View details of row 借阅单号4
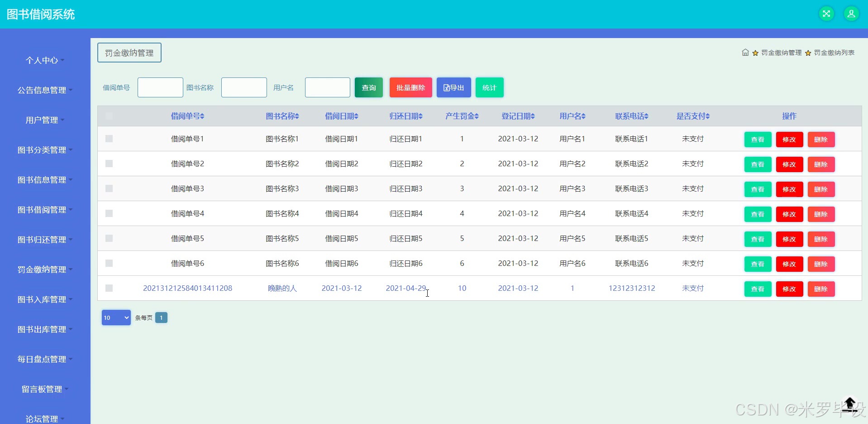Image resolution: width=868 pixels, height=424 pixels. (x=758, y=214)
